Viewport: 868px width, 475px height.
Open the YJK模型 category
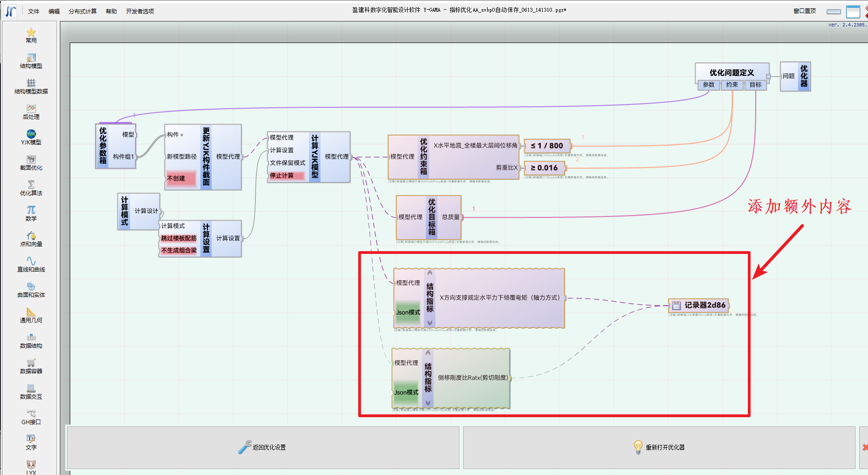31,137
